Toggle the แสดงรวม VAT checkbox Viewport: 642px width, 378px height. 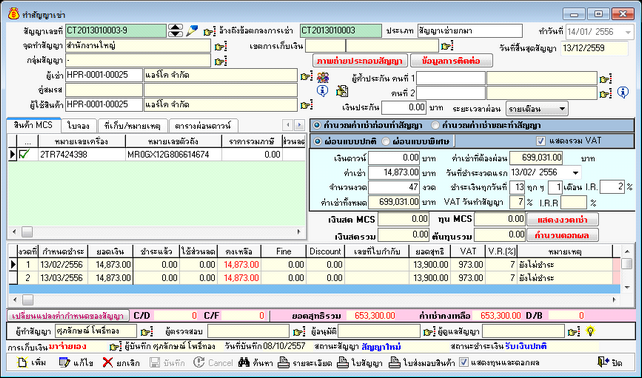[x=541, y=141]
